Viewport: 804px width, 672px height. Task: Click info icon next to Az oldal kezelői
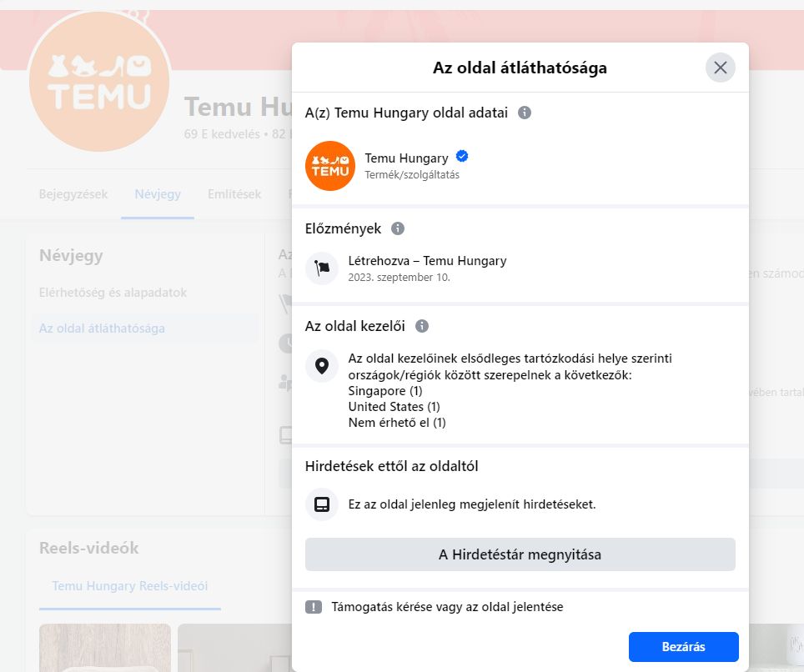(x=421, y=326)
